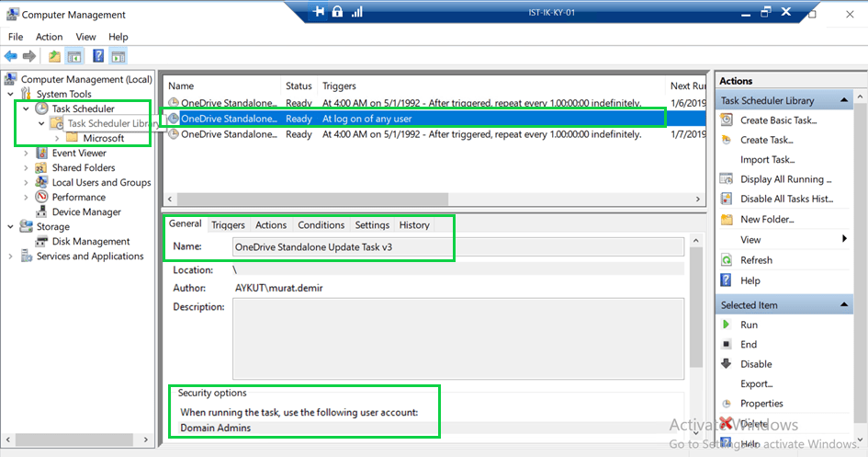Collapse the Selected Item actions section
Viewport: 868px width, 457px height.
pos(844,305)
